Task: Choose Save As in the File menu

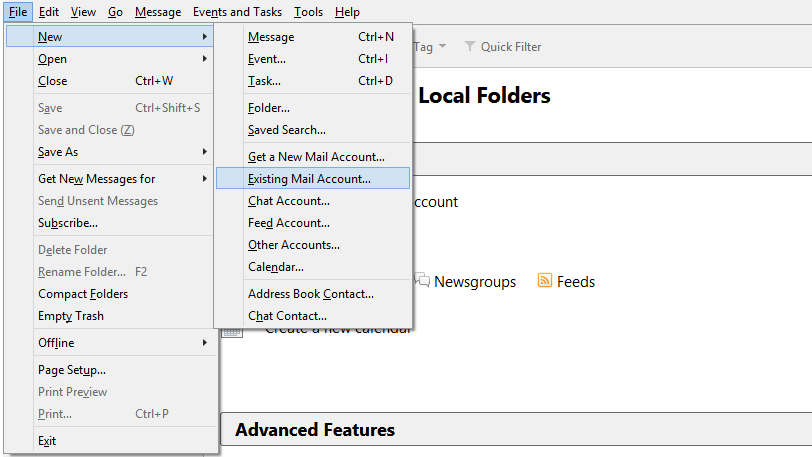Action: tap(109, 152)
